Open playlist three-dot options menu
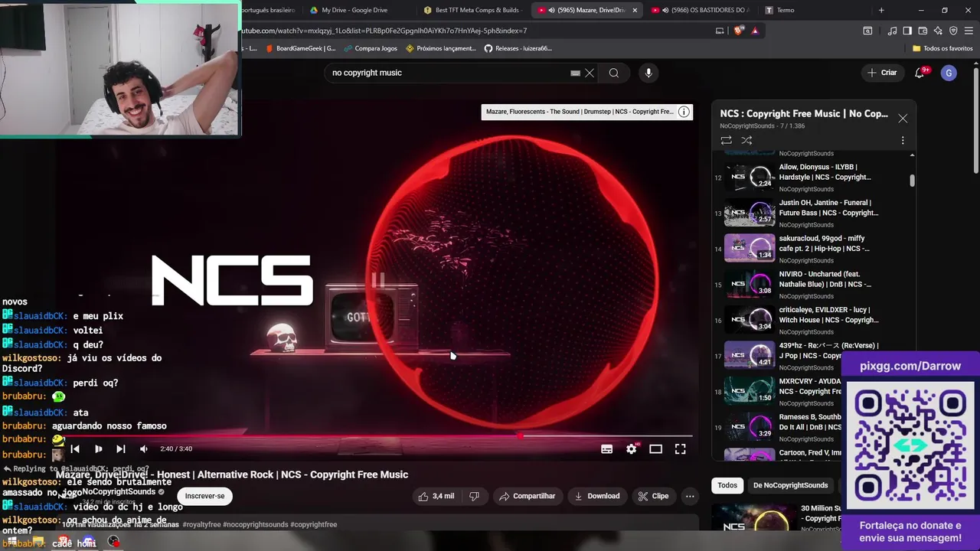980x551 pixels. 903,140
